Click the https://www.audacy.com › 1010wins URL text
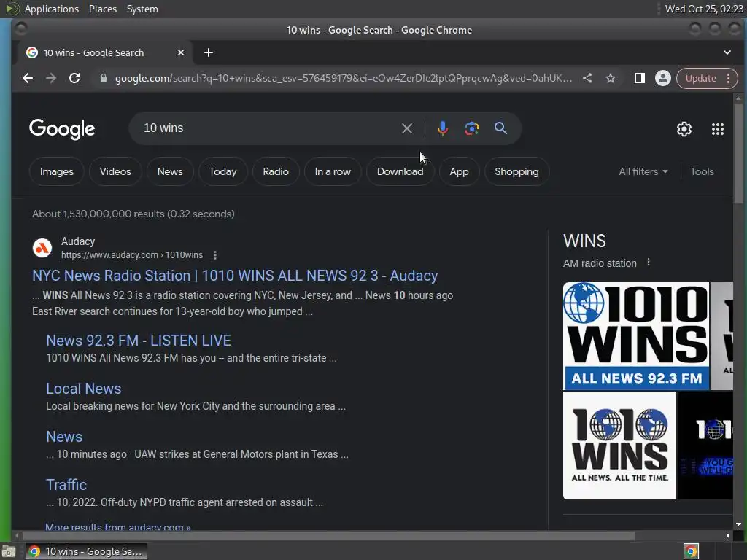Viewport: 747px width, 560px height. [x=132, y=255]
